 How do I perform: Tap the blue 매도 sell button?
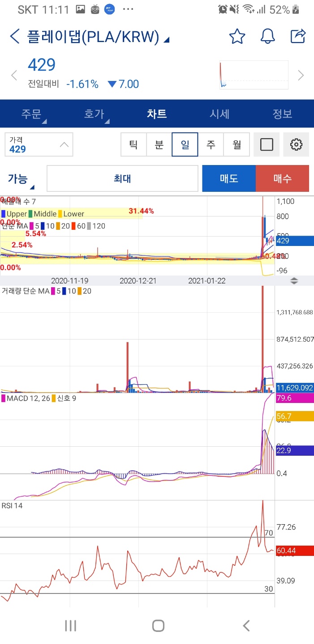point(229,178)
